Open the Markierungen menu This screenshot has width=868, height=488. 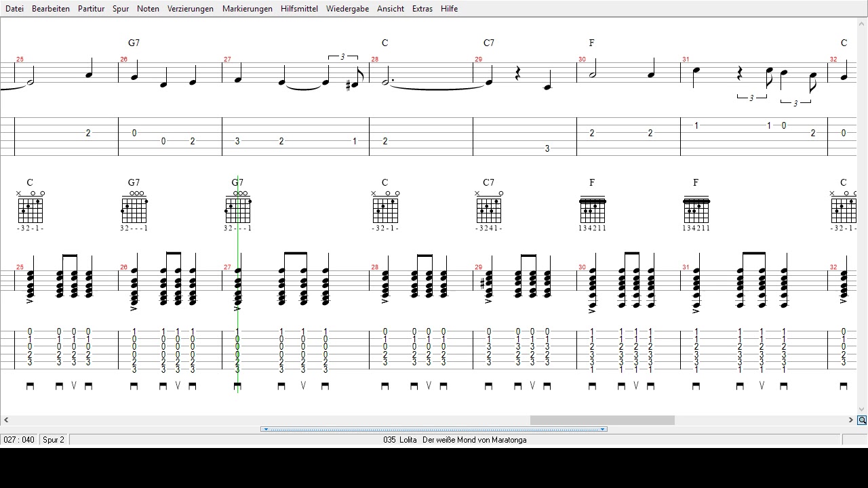coord(248,9)
